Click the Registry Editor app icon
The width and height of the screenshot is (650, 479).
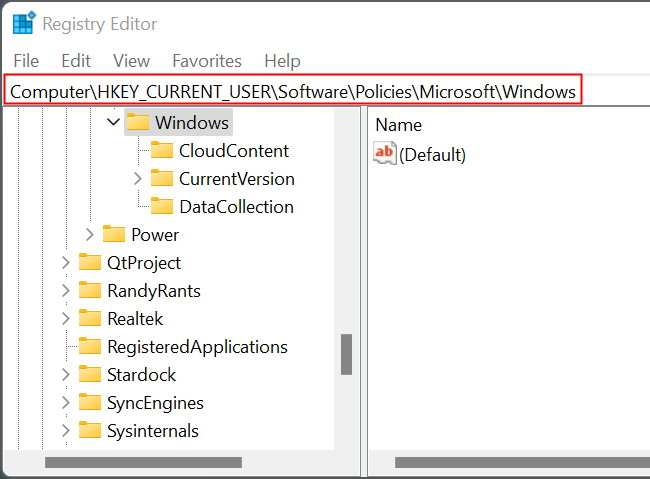23,23
